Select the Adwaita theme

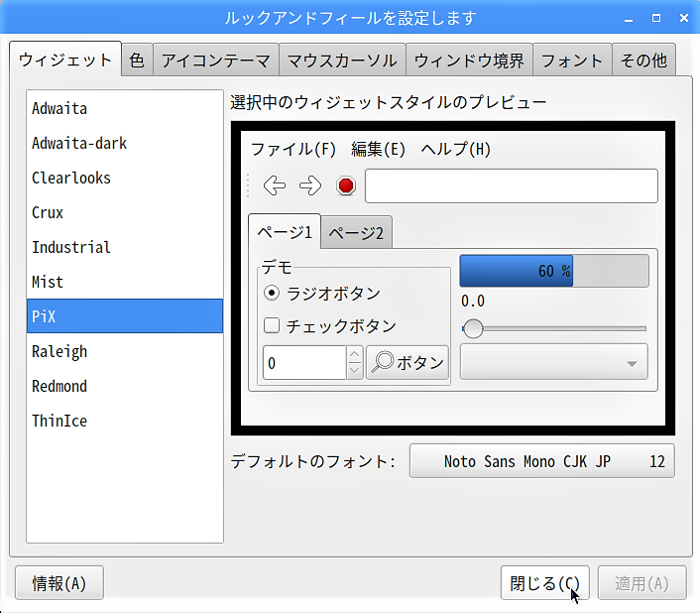pyautogui.click(x=125, y=108)
